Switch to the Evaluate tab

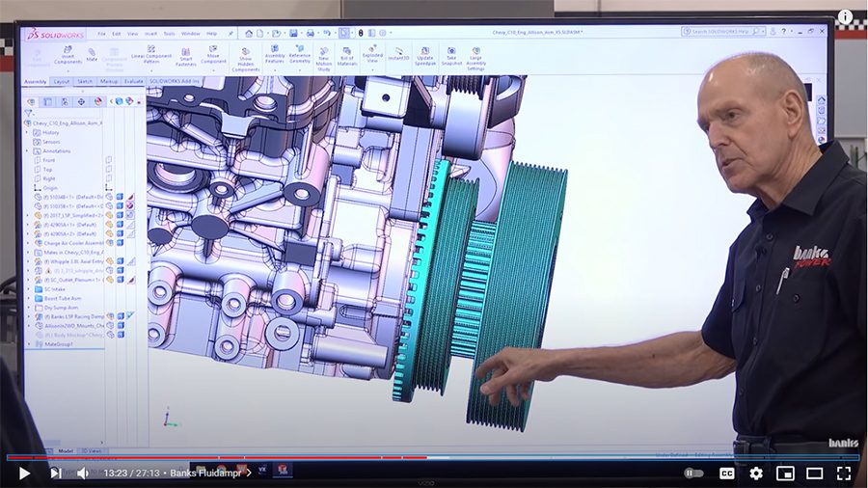(x=133, y=81)
